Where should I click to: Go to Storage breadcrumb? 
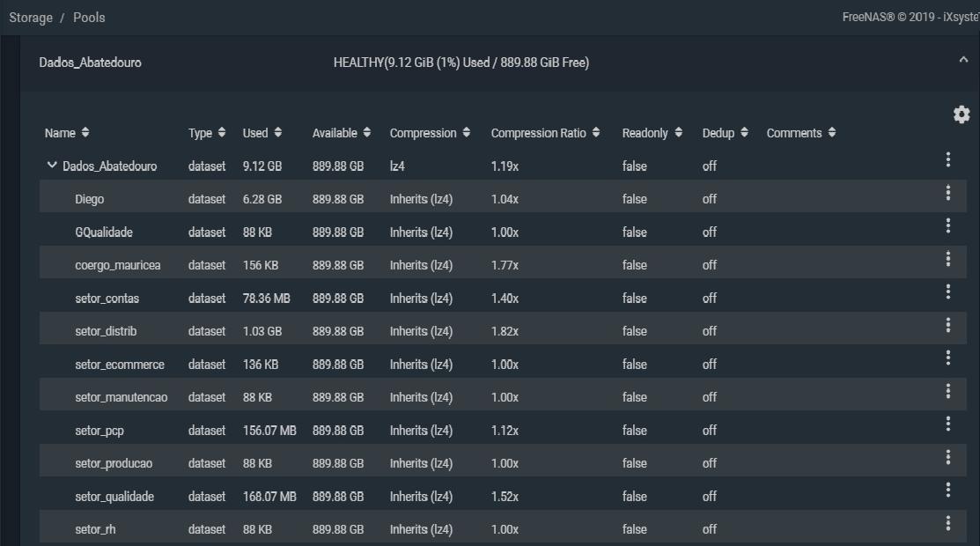(31, 18)
